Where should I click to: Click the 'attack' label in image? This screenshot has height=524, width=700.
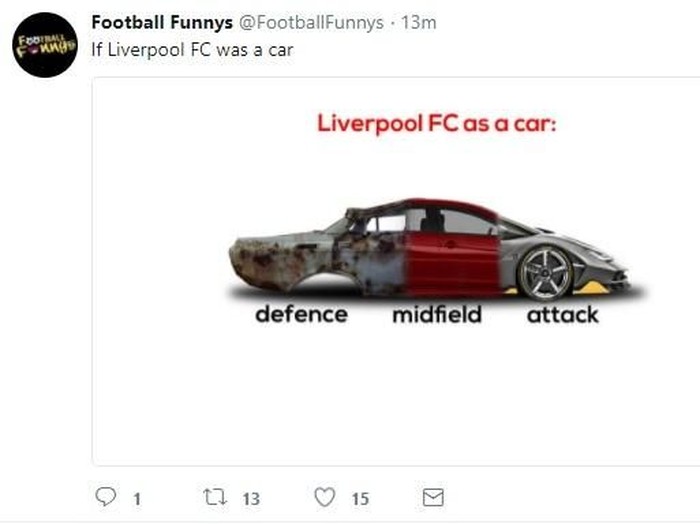[x=562, y=315]
